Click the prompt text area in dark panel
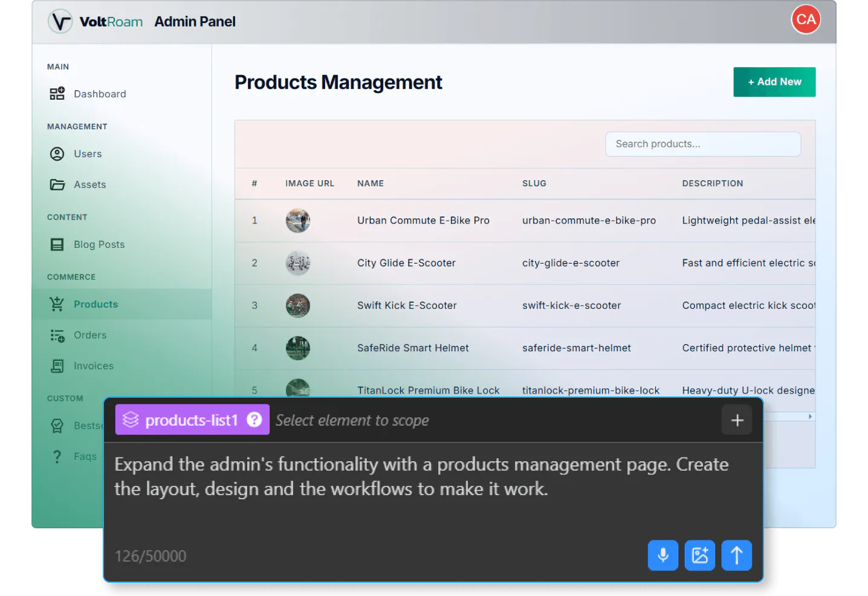The height and width of the screenshot is (596, 868). point(433,490)
